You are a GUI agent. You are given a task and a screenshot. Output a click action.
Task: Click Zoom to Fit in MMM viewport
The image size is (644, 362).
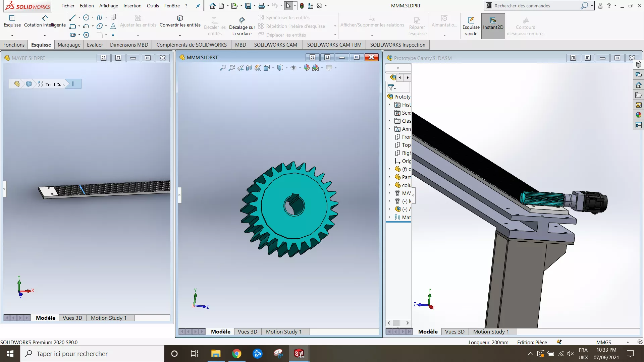click(223, 68)
